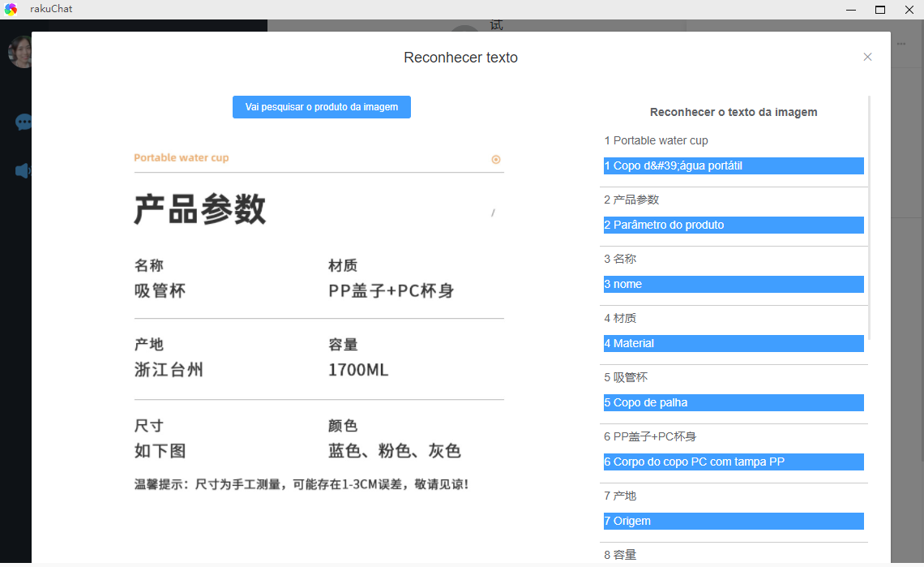Select list row "4 材质"
924x567 pixels.
point(734,318)
